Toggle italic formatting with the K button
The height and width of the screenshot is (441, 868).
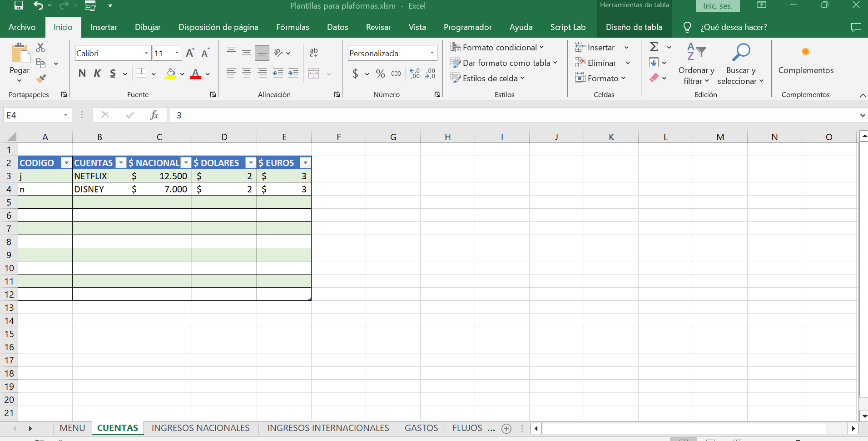(97, 73)
